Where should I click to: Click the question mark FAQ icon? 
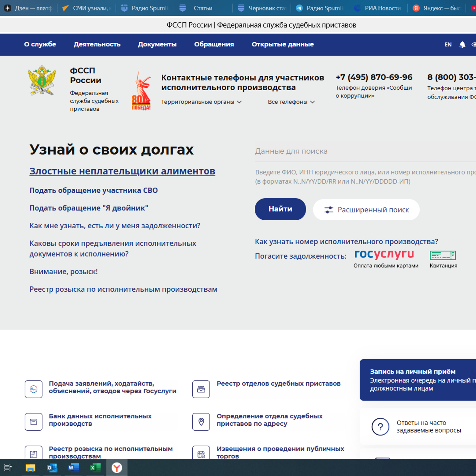[x=380, y=427]
